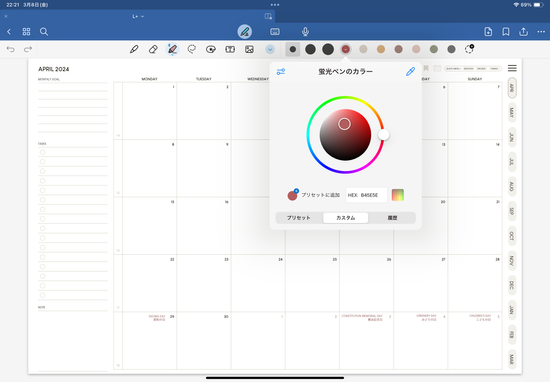Image resolution: width=550 pixels, height=382 pixels.
Task: Open color settings sliders icon in popup
Action: pos(281,72)
